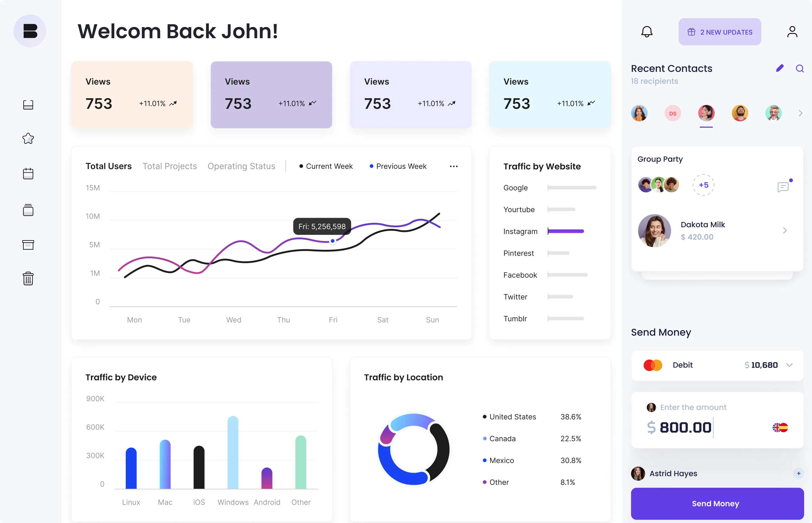Search recent contacts with magnifier icon

click(x=800, y=69)
